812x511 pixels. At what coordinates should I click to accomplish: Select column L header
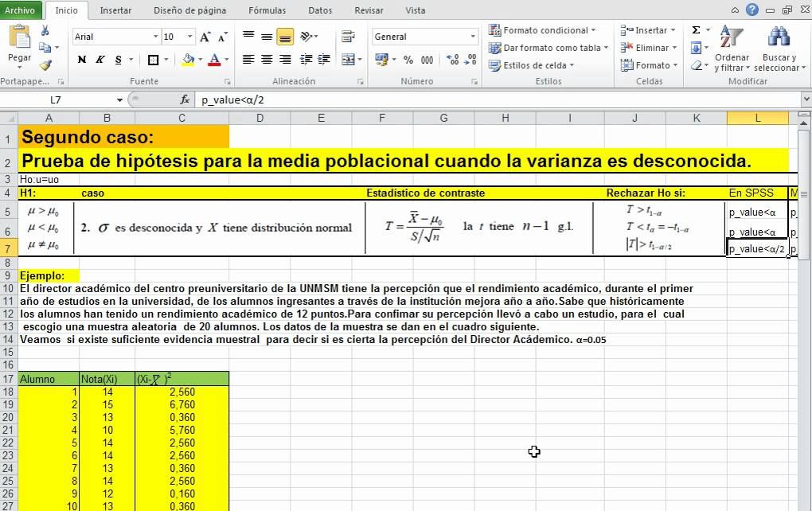click(758, 118)
